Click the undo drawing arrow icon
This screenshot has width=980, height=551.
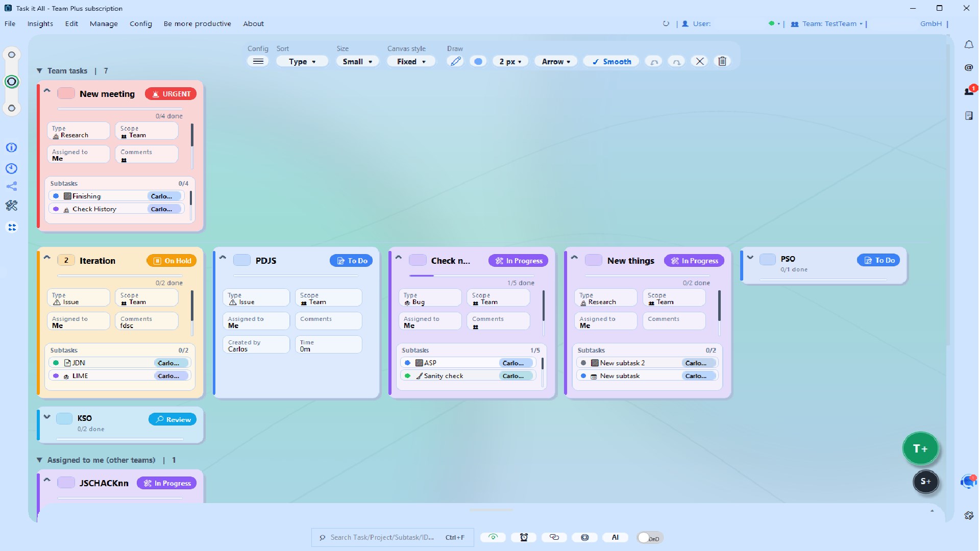click(654, 61)
